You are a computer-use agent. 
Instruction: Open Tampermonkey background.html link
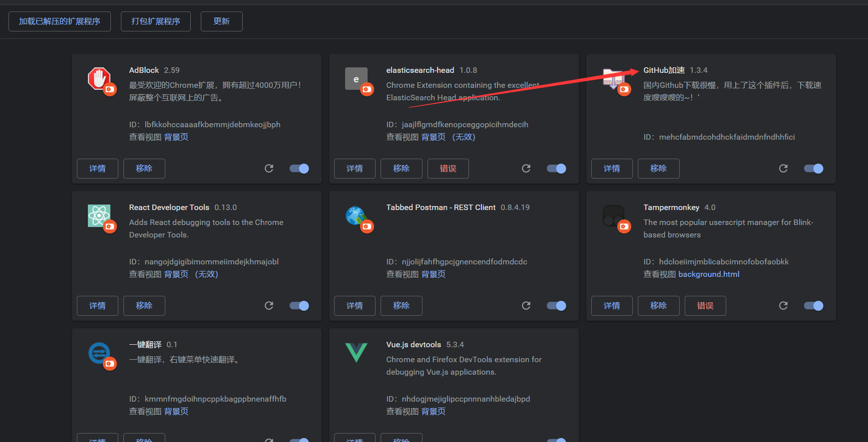(x=709, y=274)
